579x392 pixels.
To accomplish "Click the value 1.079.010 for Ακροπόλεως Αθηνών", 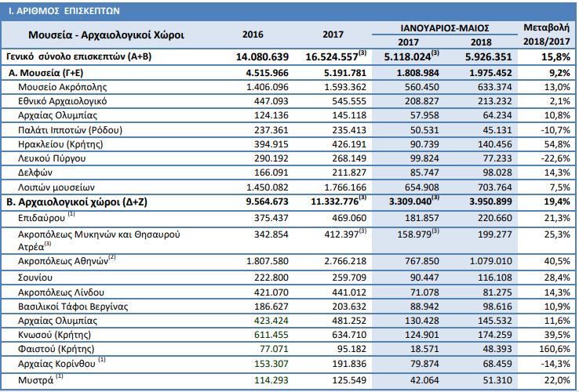I will tap(491, 261).
